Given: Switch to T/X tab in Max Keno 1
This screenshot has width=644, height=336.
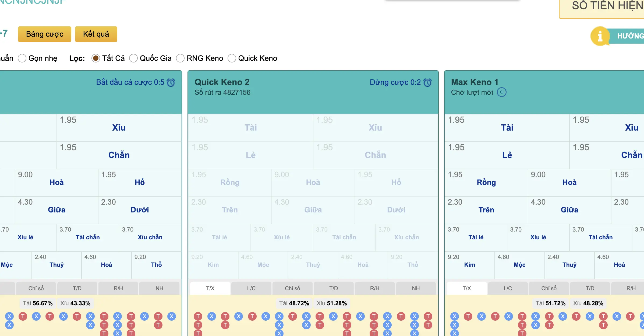Looking at the screenshot, I should click(467, 288).
